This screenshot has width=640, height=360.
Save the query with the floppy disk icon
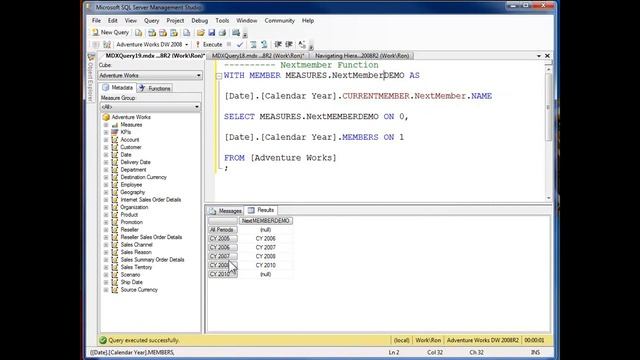click(x=211, y=33)
